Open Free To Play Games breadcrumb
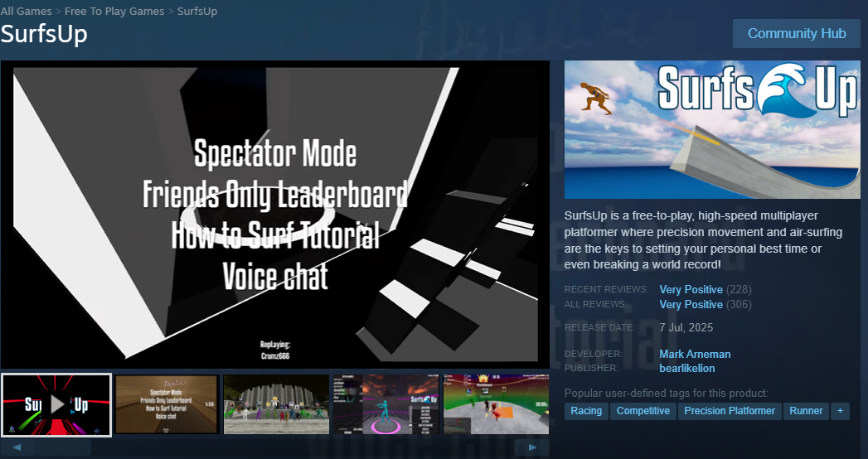868x459 pixels. pyautogui.click(x=114, y=11)
